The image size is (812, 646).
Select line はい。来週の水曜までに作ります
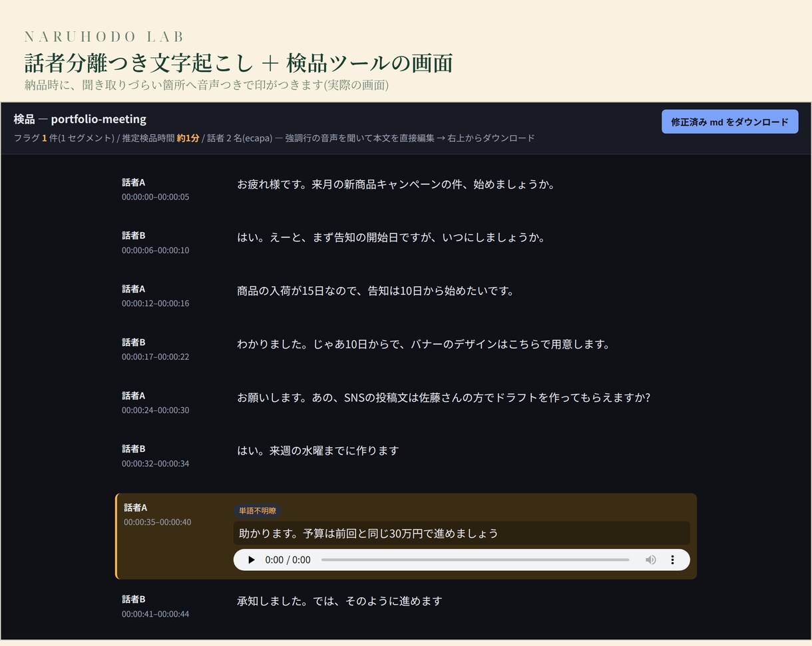pyautogui.click(x=318, y=450)
